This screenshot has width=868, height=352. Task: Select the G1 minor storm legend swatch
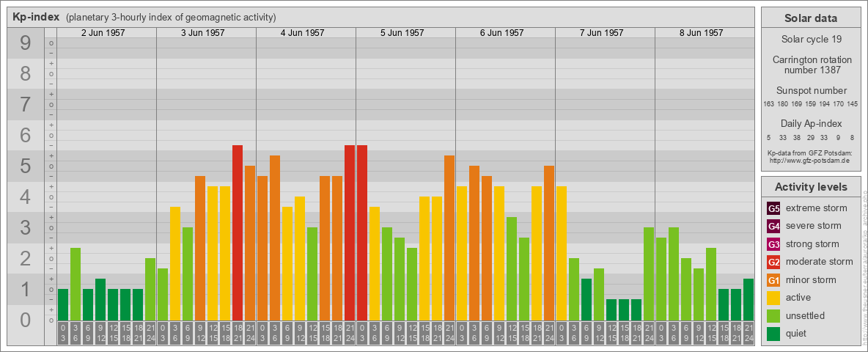[773, 280]
